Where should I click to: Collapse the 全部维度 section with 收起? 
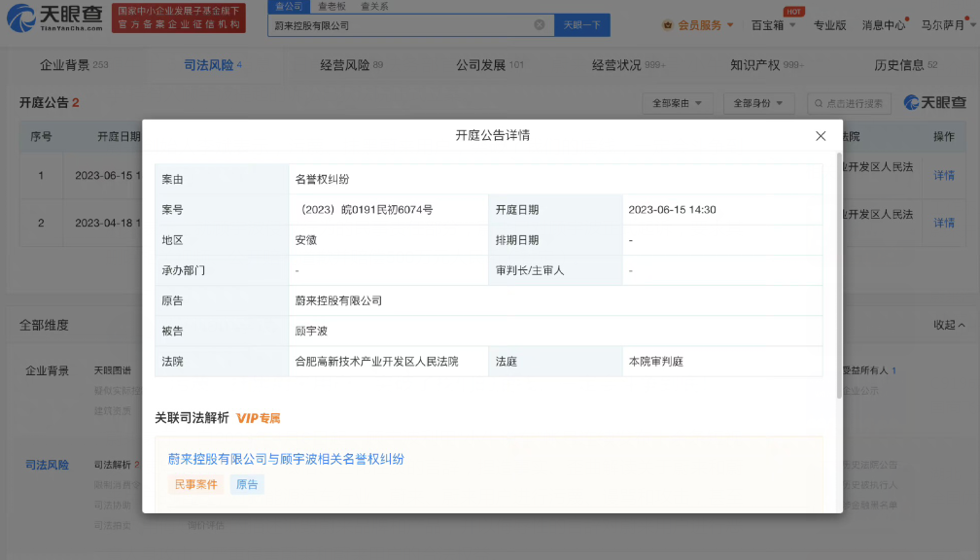click(949, 325)
